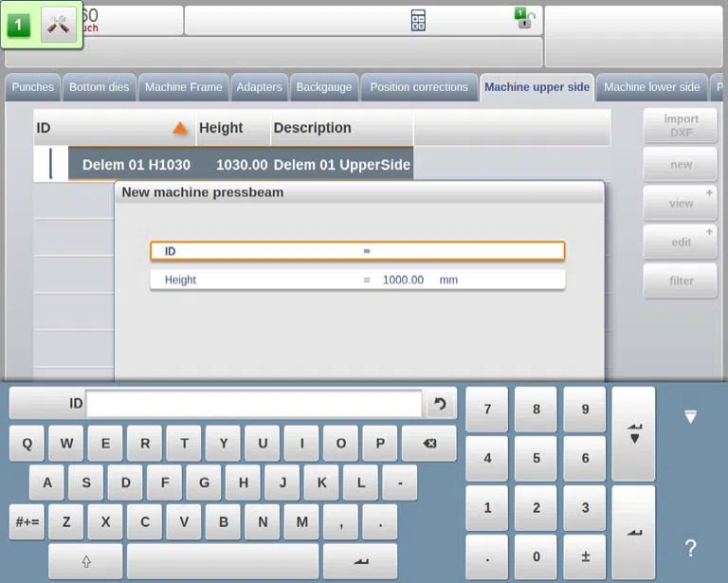Screen dimensions: 728x583
Task: Switch to the Punches tab
Action: pos(33,87)
